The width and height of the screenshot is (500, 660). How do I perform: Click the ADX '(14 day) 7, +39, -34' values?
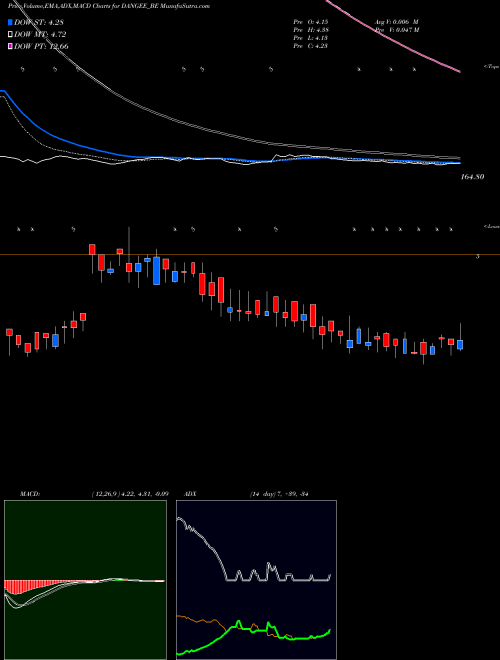279,494
